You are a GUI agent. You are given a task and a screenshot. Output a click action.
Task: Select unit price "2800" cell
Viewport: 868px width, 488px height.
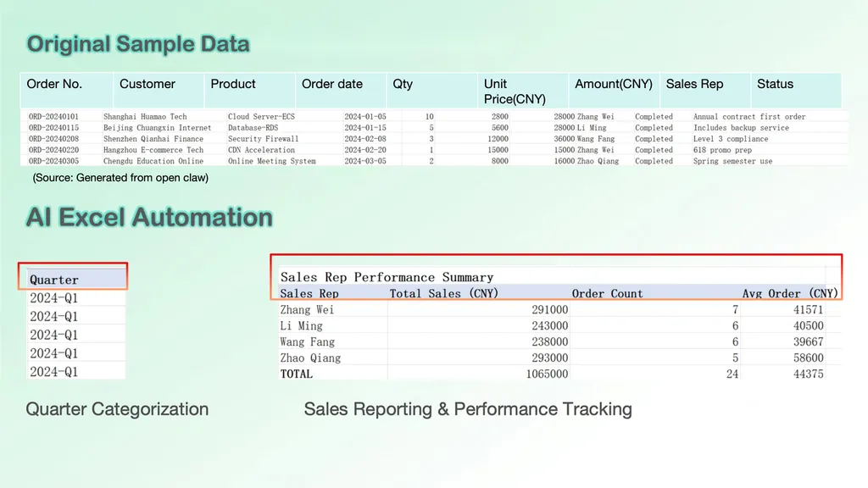500,117
